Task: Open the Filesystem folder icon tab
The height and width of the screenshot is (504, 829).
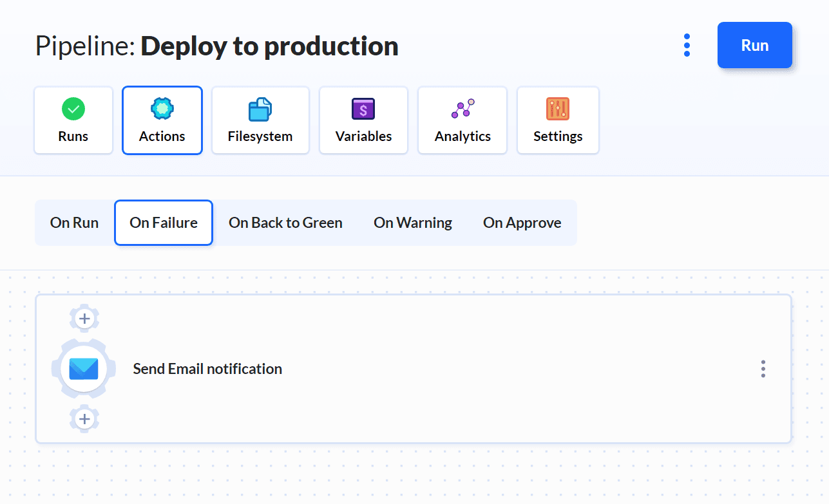Action: [x=260, y=109]
